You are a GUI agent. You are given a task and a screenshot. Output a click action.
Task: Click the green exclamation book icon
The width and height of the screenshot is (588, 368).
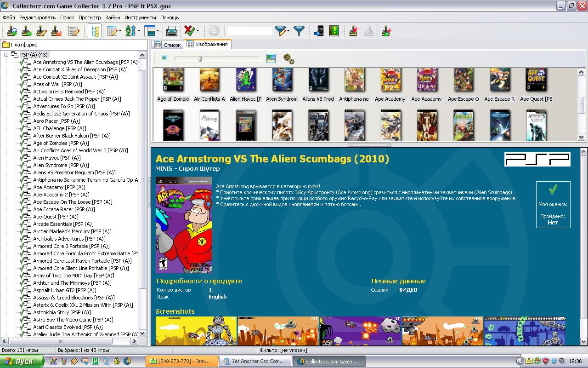[334, 31]
